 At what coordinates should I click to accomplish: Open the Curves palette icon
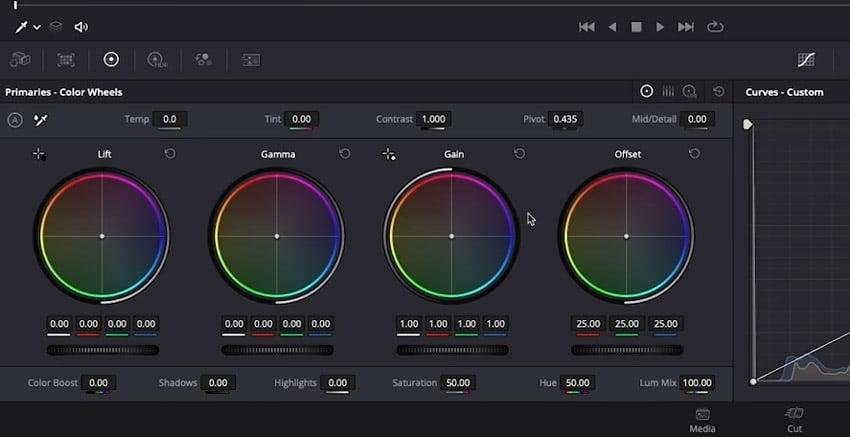[806, 60]
